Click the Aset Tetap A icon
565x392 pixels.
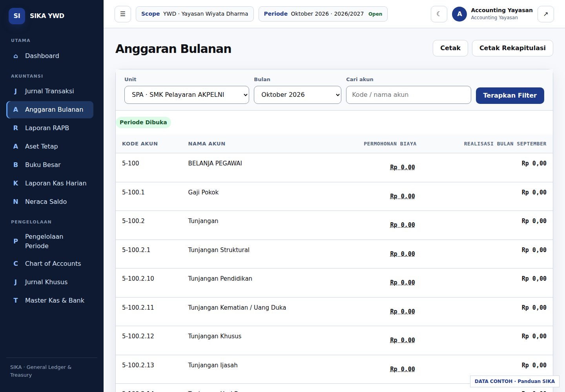(16, 147)
